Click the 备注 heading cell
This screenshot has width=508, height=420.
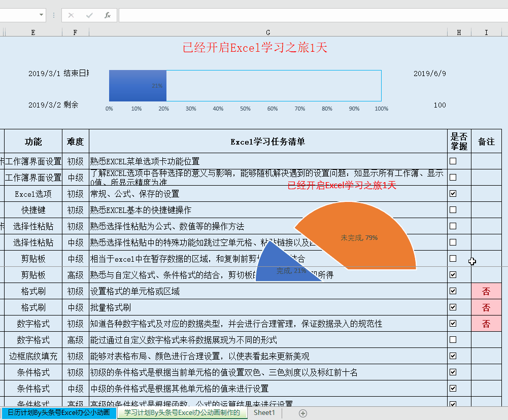(486, 141)
